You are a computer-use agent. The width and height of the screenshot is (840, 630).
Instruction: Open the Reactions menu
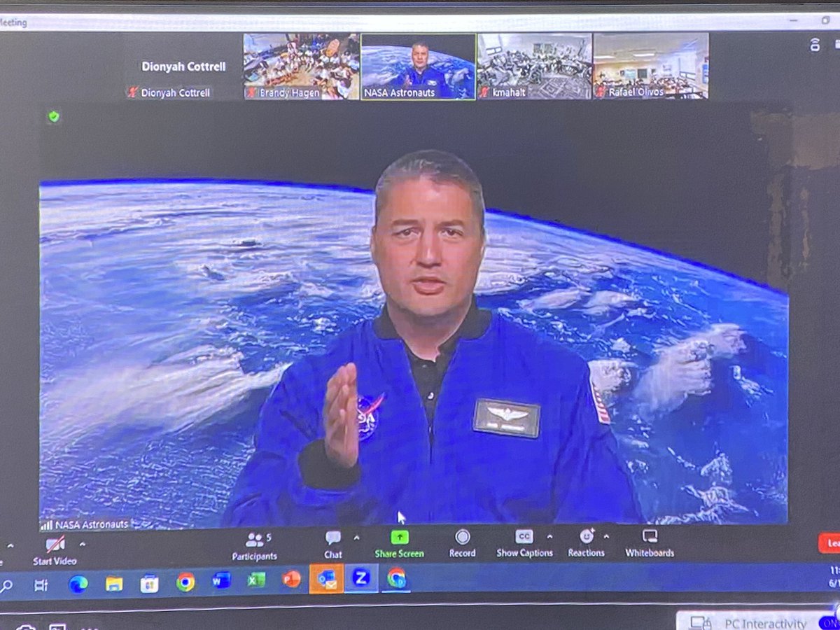[586, 543]
